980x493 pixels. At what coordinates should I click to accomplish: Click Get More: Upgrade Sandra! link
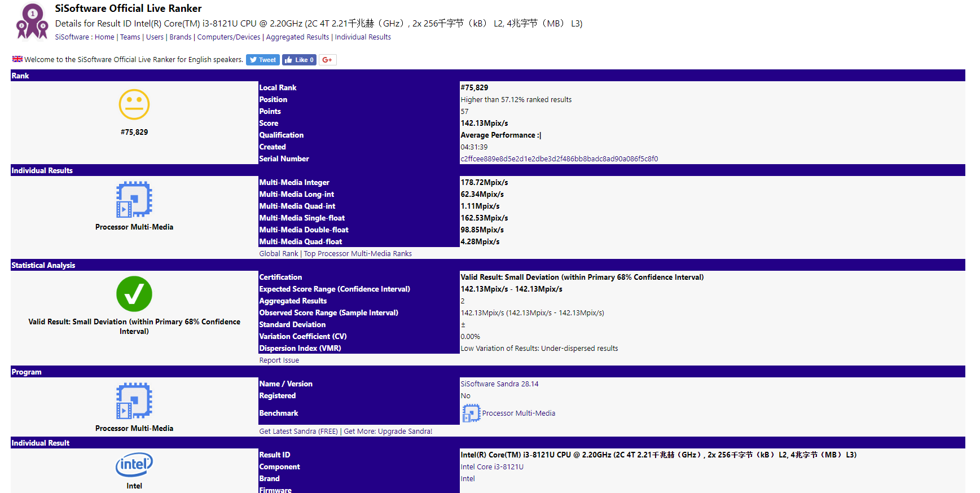[388, 432]
